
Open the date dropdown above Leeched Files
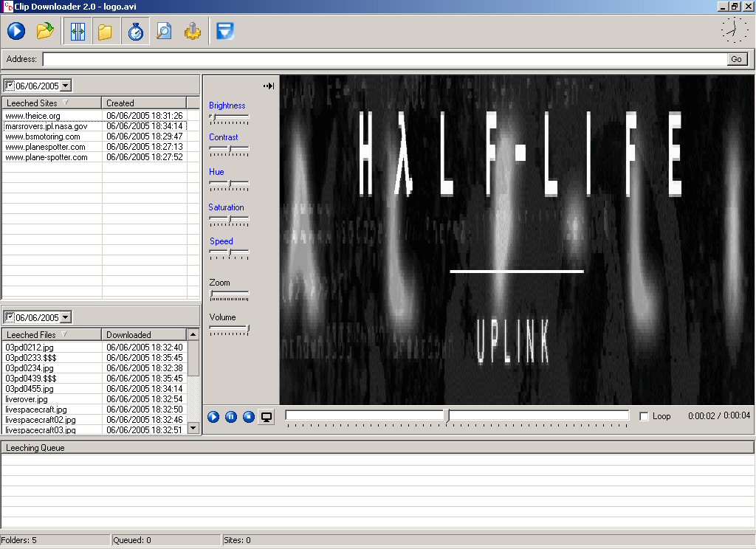(x=66, y=317)
